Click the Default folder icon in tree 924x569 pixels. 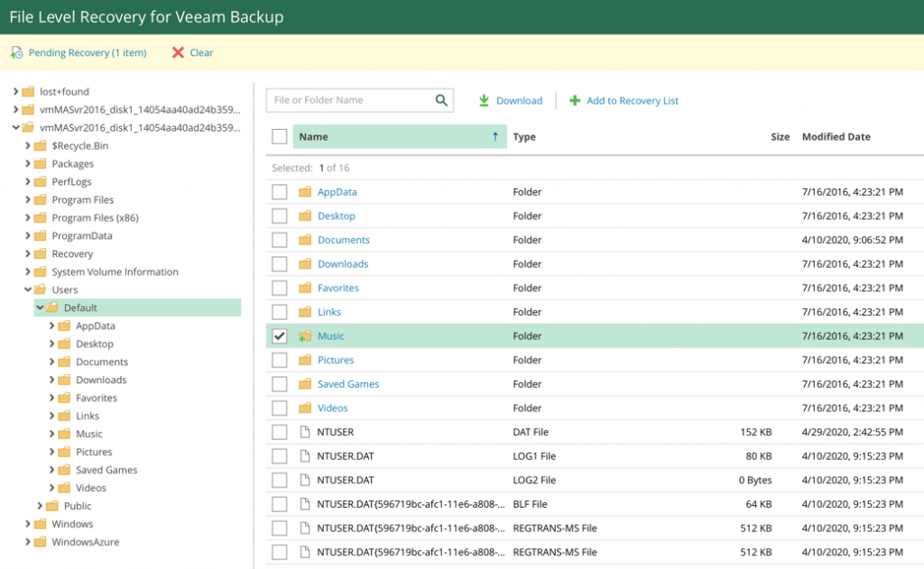click(51, 307)
